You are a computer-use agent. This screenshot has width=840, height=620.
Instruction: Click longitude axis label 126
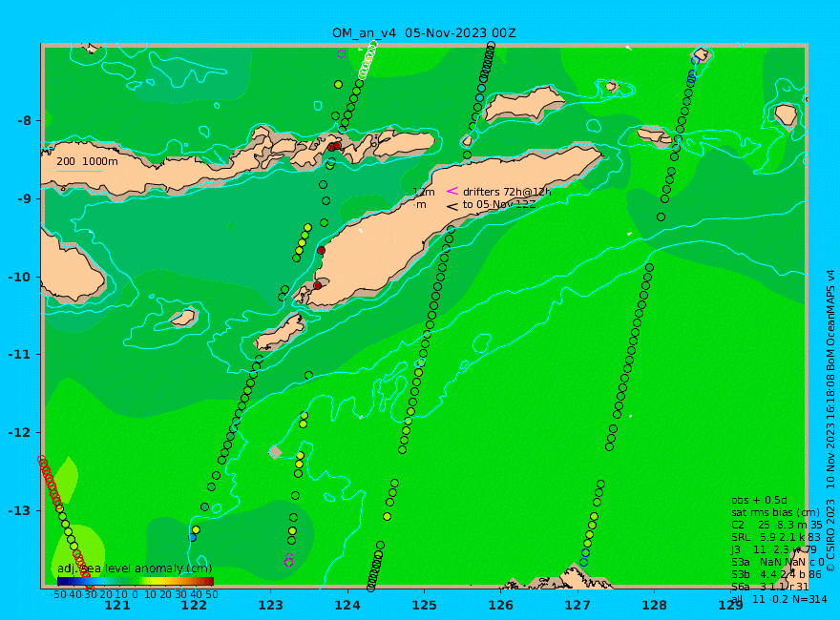501,606
